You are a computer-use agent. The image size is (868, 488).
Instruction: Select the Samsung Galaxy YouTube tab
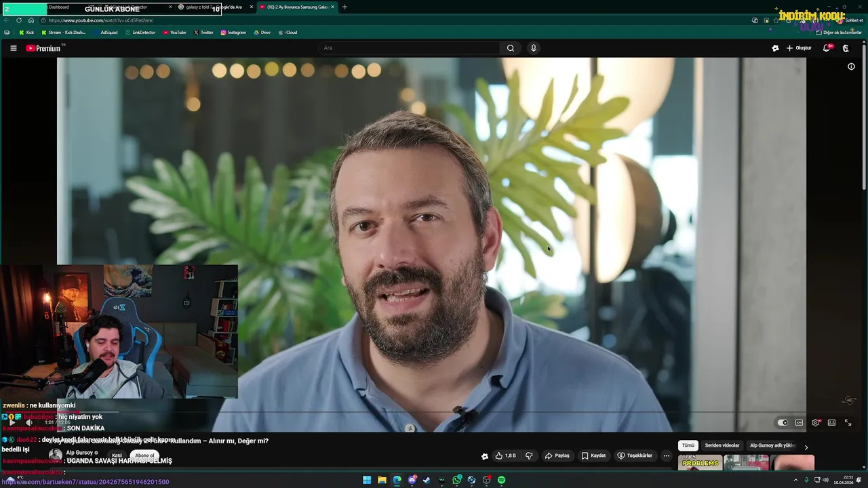pyautogui.click(x=297, y=7)
